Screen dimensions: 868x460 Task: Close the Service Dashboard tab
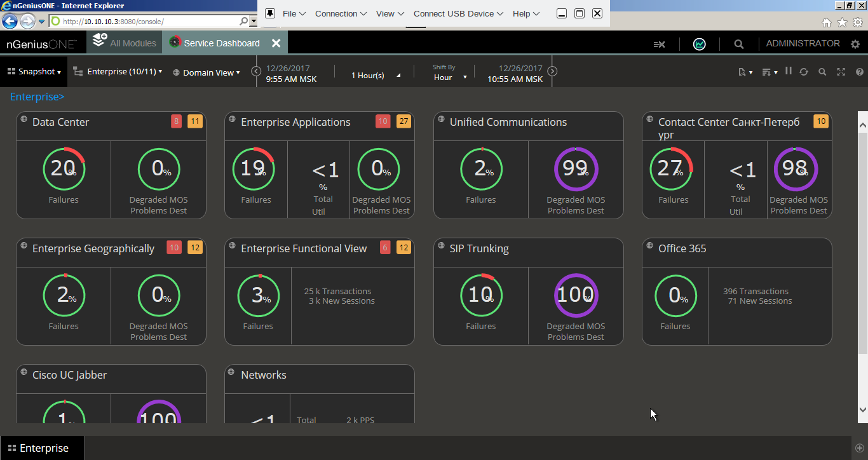pyautogui.click(x=276, y=43)
